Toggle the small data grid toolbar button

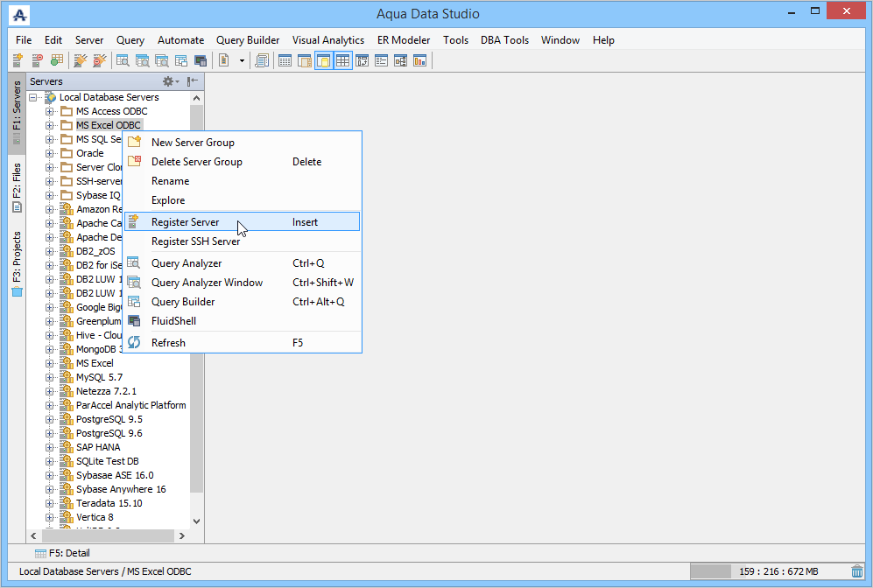pyautogui.click(x=285, y=60)
